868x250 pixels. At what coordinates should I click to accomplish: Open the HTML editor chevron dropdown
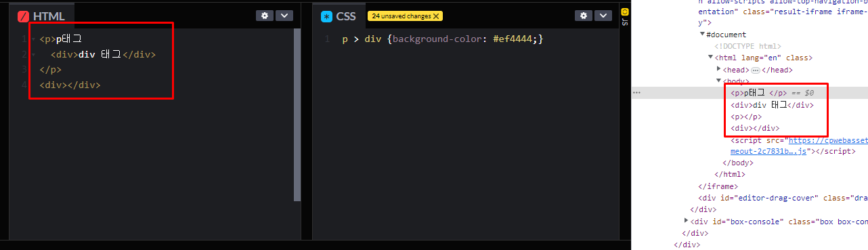(x=284, y=16)
